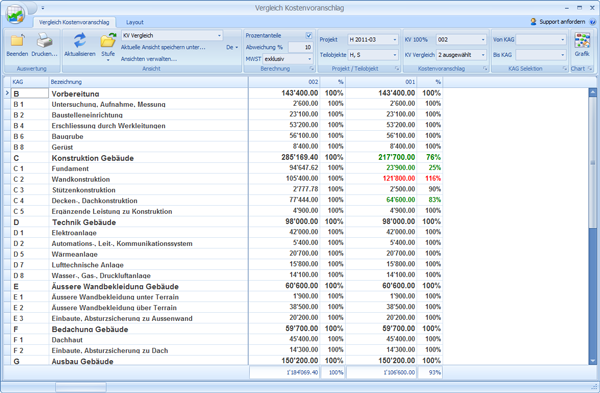Click Ansichten verwalten...
Screen dimensions: 600x393
pos(148,59)
